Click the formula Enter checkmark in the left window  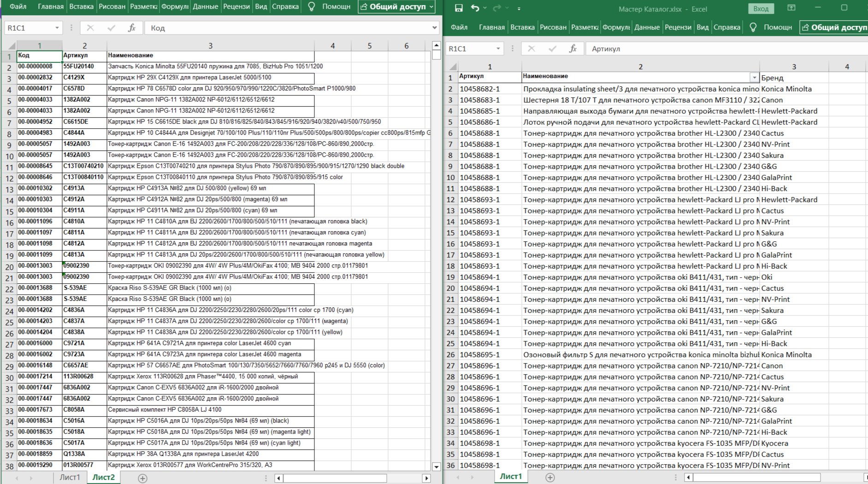111,28
